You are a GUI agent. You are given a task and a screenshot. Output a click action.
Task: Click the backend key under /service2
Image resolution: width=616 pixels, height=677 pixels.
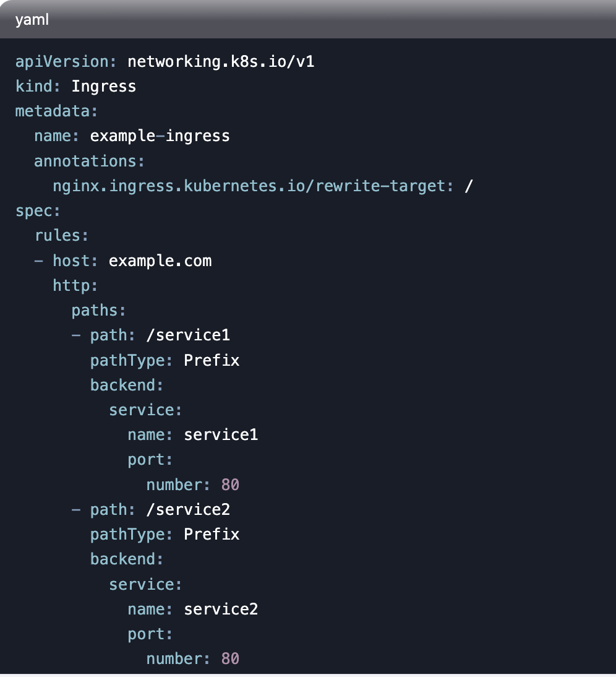click(x=127, y=559)
